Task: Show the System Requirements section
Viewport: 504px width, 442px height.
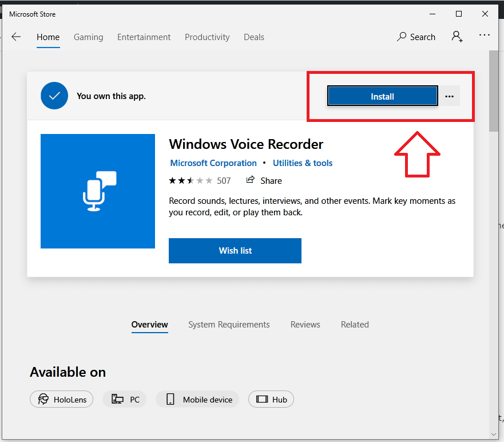Action: (x=229, y=325)
